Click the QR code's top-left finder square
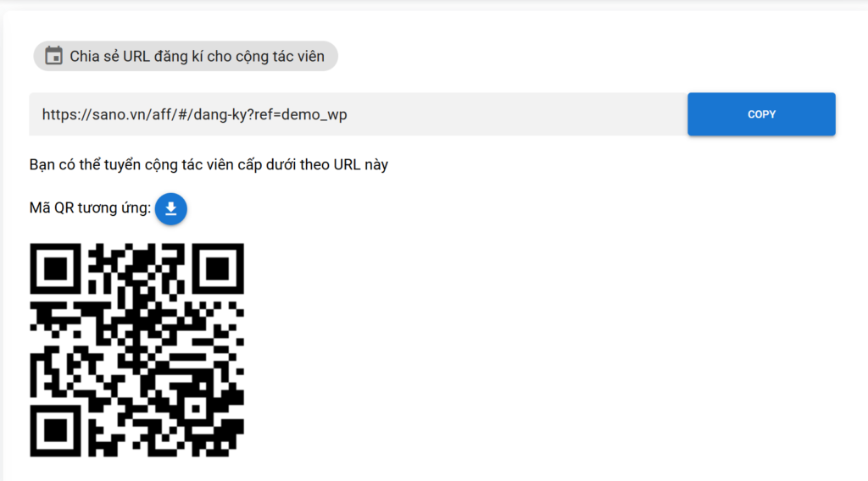The height and width of the screenshot is (481, 868). pyautogui.click(x=55, y=268)
